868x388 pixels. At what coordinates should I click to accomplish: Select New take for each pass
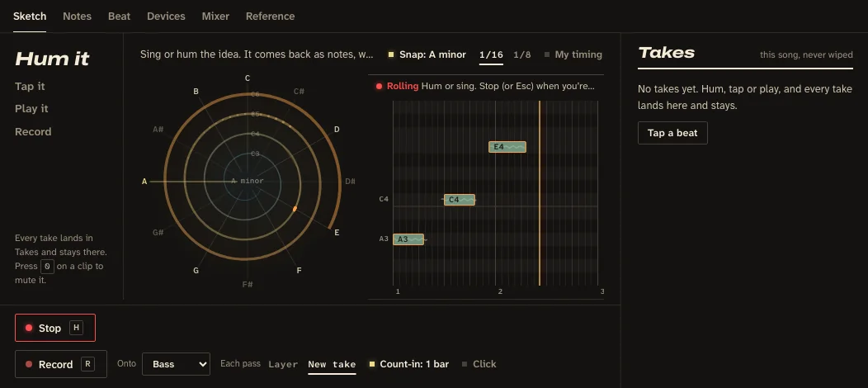pyautogui.click(x=332, y=363)
